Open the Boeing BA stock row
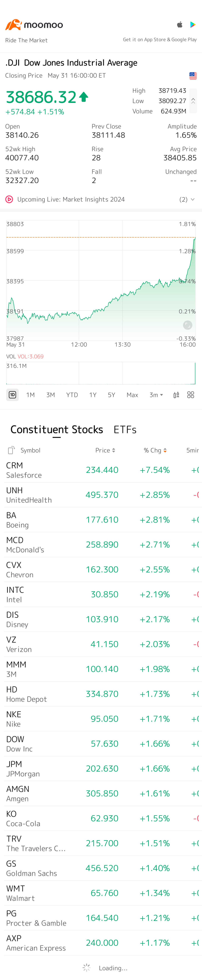The height and width of the screenshot is (980, 202). [101, 520]
